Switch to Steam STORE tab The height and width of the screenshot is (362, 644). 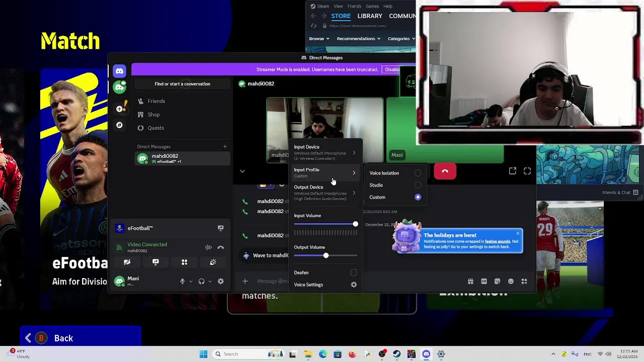[x=341, y=16]
